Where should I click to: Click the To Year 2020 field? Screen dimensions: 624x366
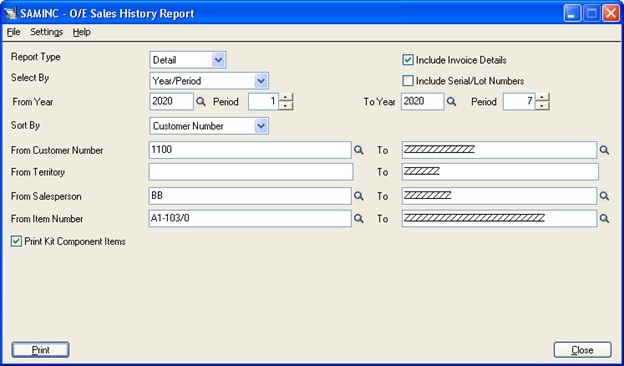tap(422, 101)
